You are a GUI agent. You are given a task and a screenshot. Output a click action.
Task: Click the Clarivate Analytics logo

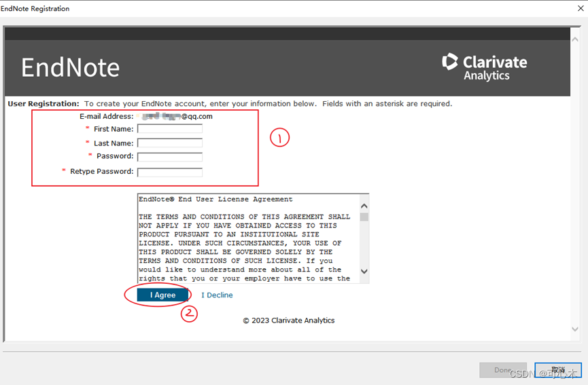point(485,67)
